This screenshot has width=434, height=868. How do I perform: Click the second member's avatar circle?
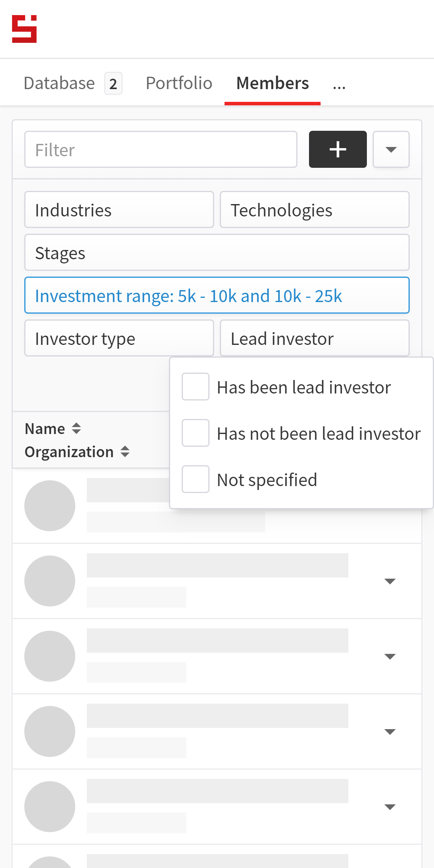coord(49,581)
